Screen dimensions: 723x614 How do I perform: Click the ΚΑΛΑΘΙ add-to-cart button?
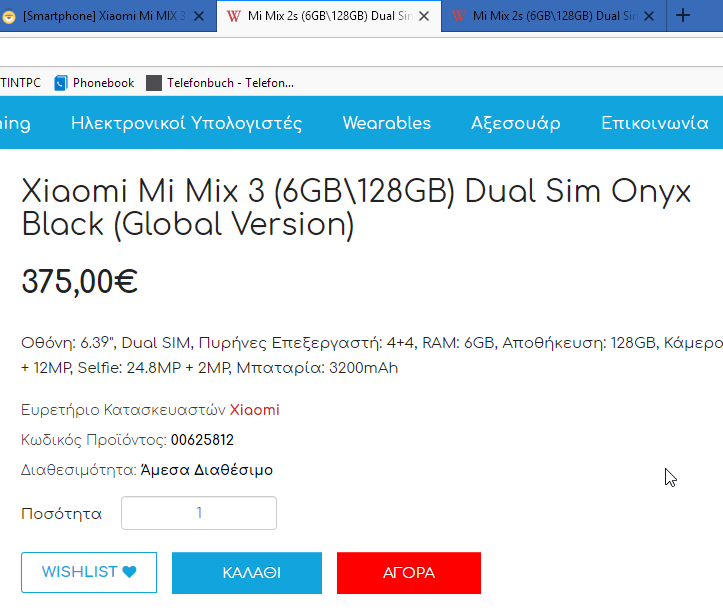[x=247, y=573]
